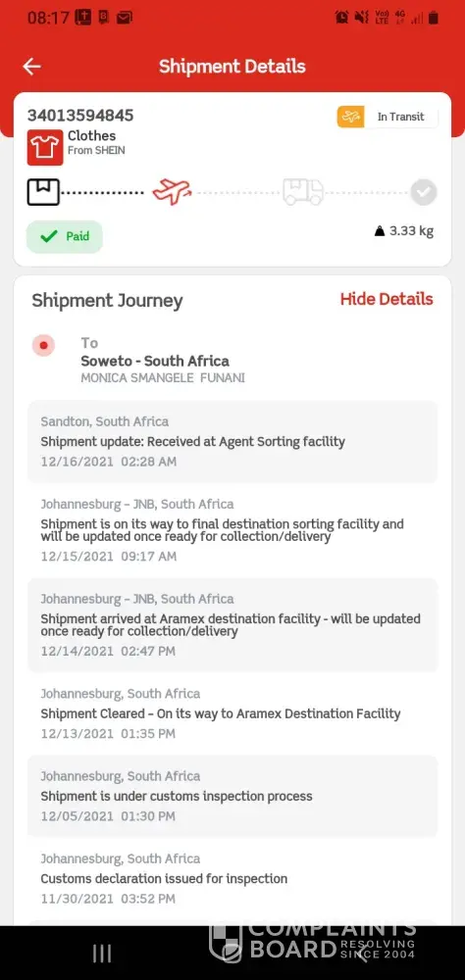The image size is (465, 980).
Task: Select the customs inspection process entry
Action: (232, 796)
